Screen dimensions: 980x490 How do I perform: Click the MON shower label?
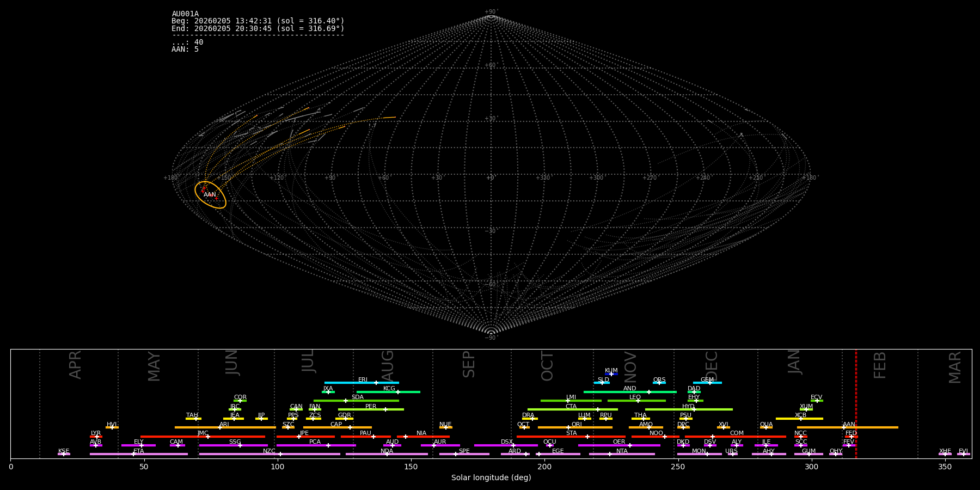point(699,451)
